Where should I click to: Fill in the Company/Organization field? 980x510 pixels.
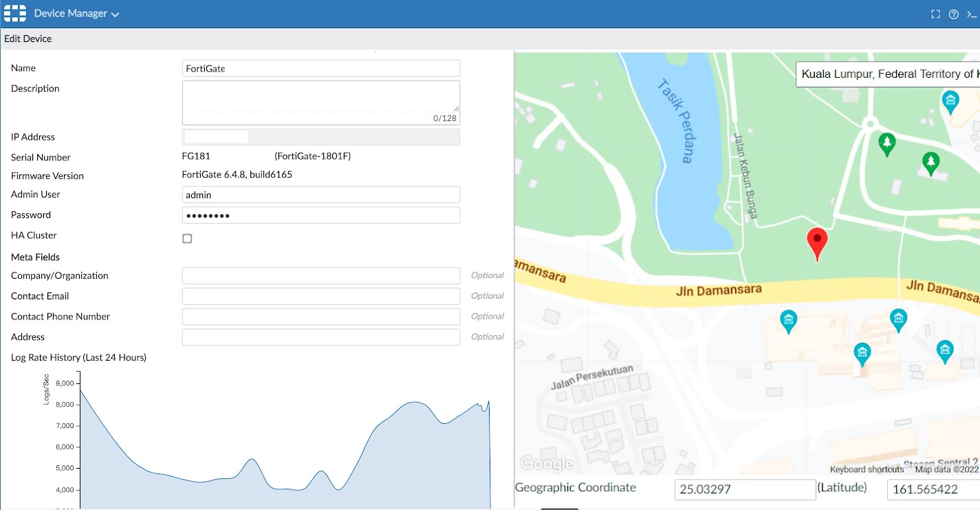pos(321,276)
